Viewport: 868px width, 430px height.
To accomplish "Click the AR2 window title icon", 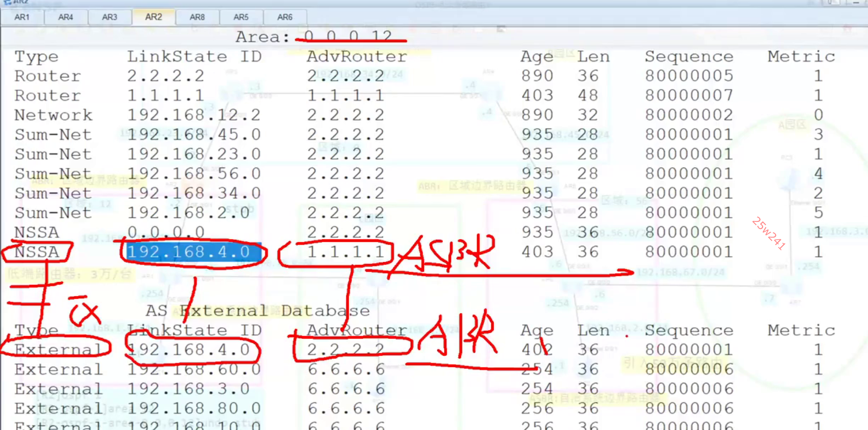I will [x=7, y=2].
